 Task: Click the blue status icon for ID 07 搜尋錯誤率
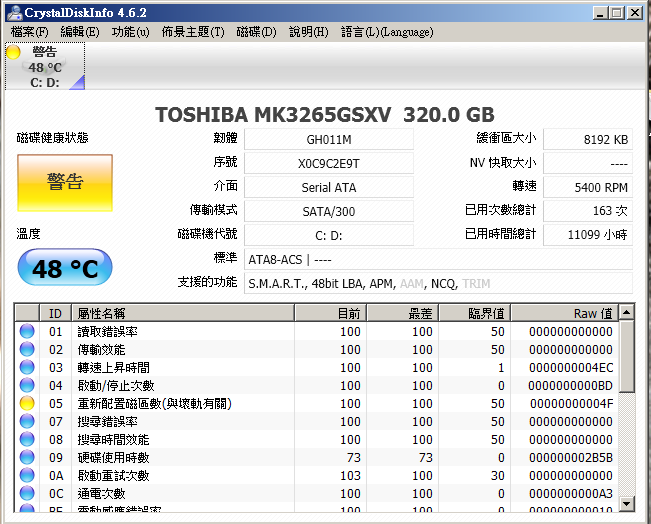[27, 421]
